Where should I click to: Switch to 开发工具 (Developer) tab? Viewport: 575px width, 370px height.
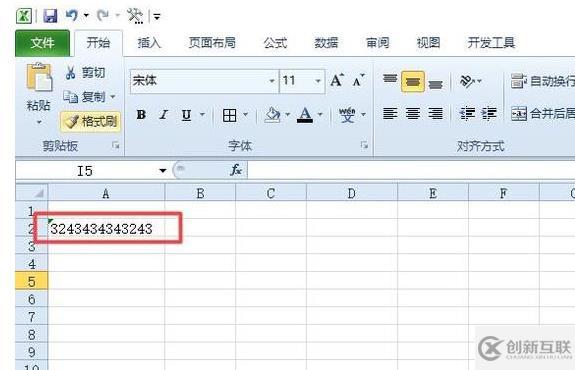tap(491, 43)
